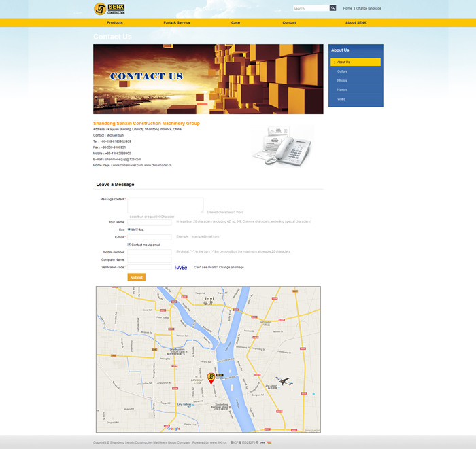
Task: Select Video in the sidebar
Action: pyautogui.click(x=341, y=99)
